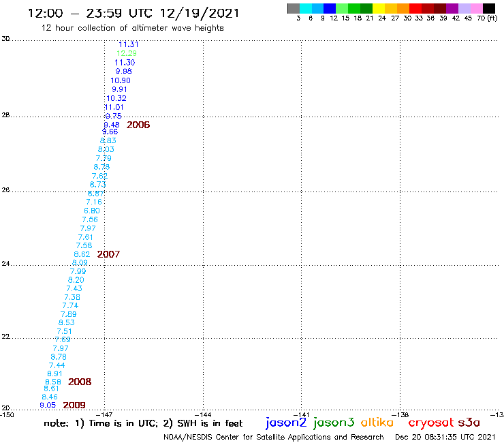Click the plot title with date 12/19/2021
The image size is (504, 443).
point(133,14)
